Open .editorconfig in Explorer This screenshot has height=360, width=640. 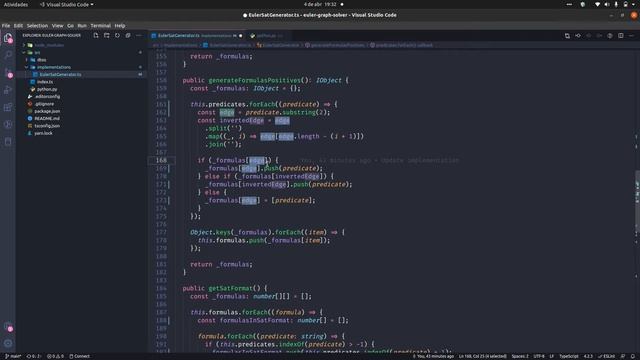coord(47,97)
